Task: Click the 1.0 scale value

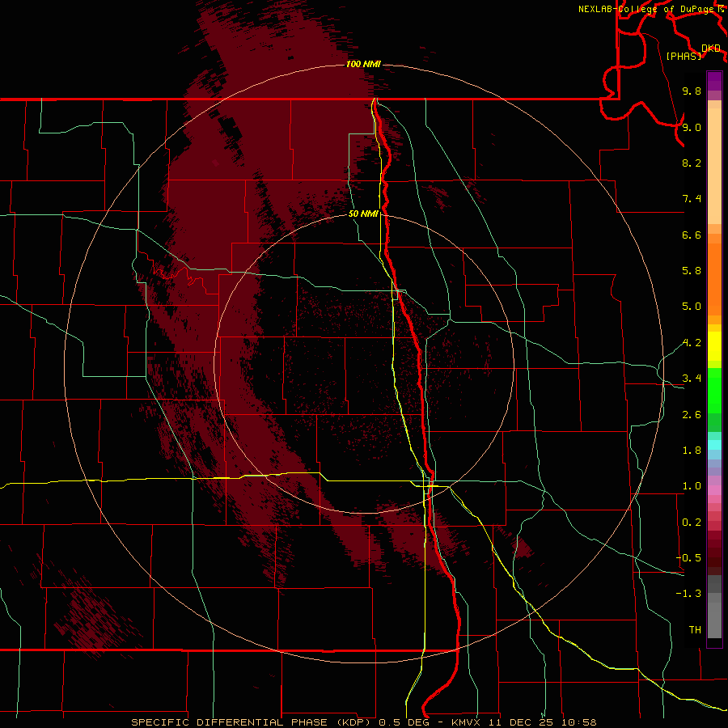Action: [x=692, y=486]
